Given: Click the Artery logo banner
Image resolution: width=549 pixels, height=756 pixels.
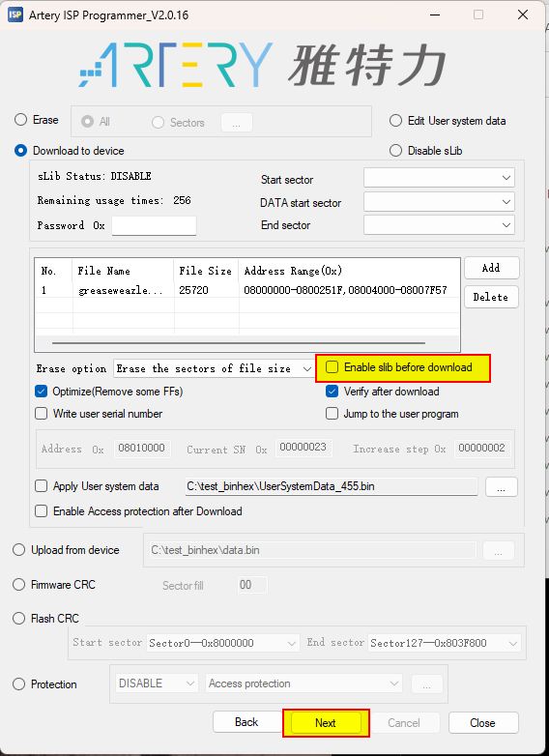Looking at the screenshot, I should pos(263,66).
